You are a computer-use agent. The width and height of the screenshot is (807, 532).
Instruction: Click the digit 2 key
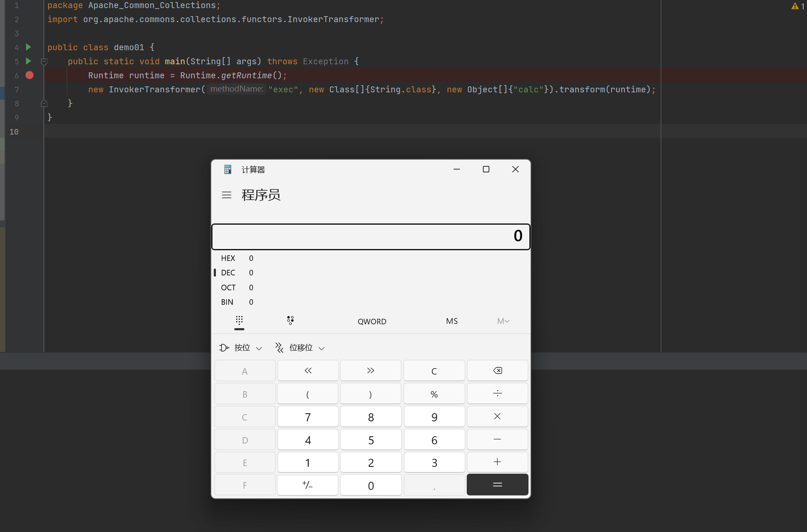[370, 462]
